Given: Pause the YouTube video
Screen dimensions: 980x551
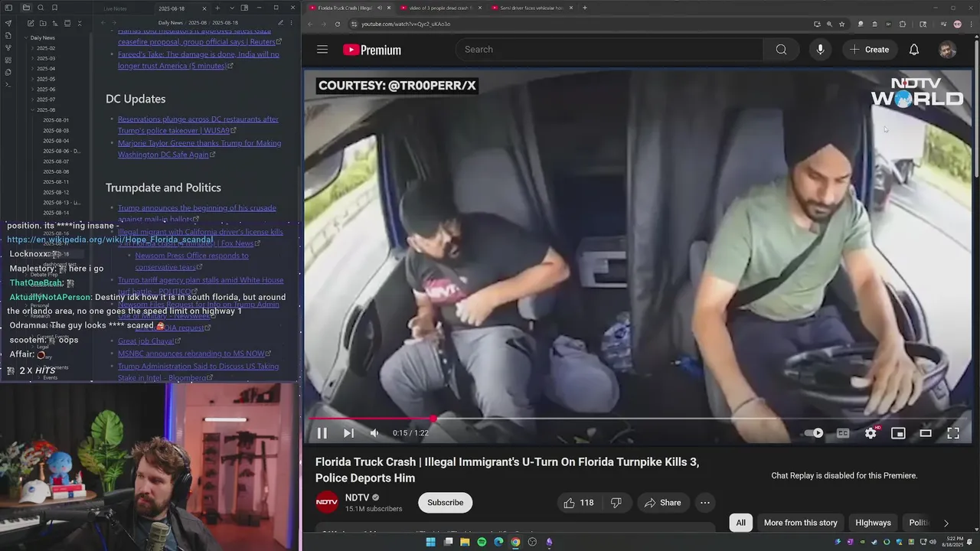Looking at the screenshot, I should tap(322, 433).
